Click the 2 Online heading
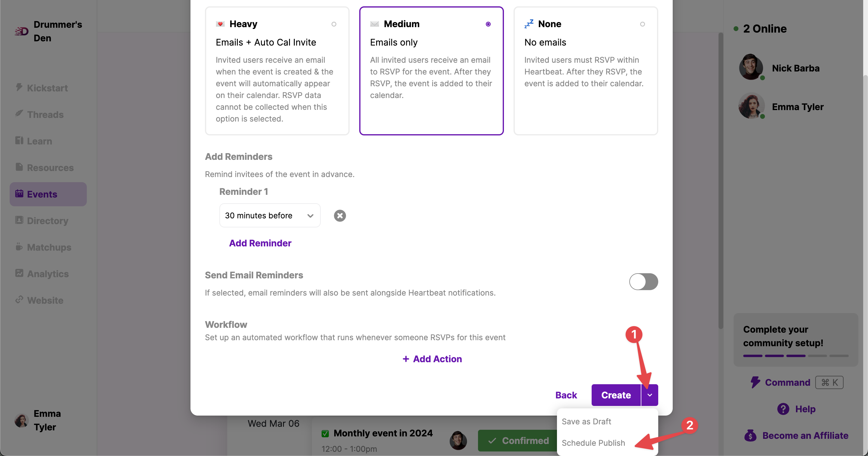The height and width of the screenshot is (456, 868). [765, 29]
